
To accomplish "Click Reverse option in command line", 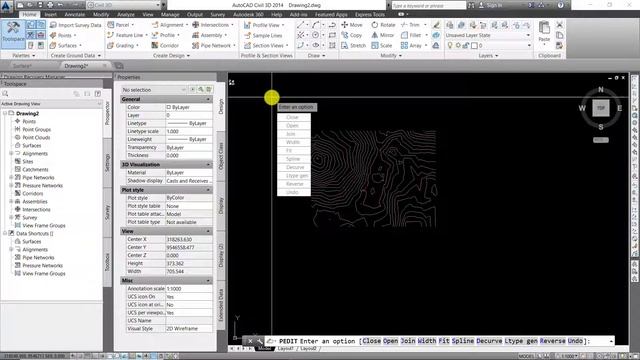I will [553, 341].
